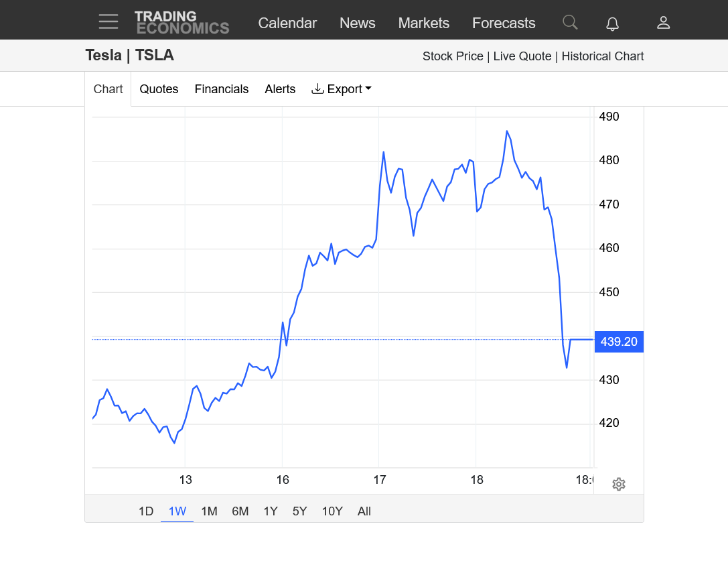The image size is (728, 569).
Task: Switch to the Financials tab
Action: click(x=222, y=89)
